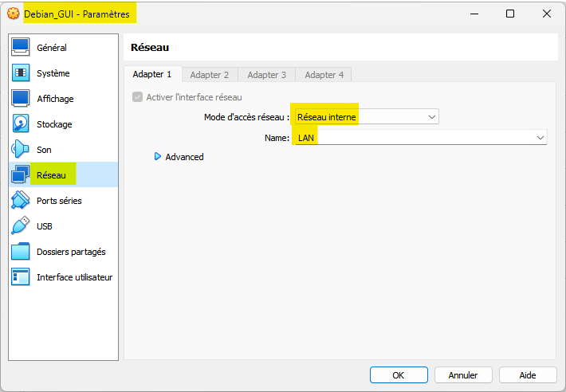Click the Général monitor icon
This screenshot has width=566, height=392.
pyautogui.click(x=21, y=48)
